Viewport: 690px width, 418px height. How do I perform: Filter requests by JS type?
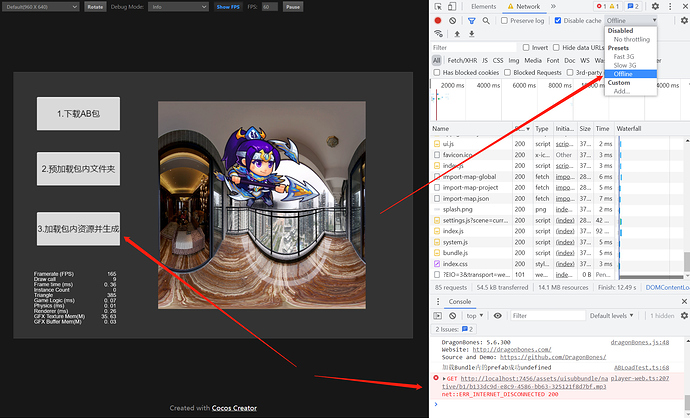click(x=484, y=60)
